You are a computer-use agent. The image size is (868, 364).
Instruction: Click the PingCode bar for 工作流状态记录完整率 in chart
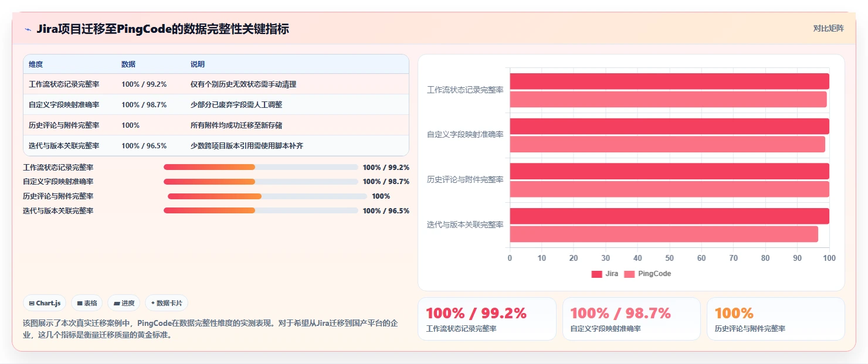[668, 100]
